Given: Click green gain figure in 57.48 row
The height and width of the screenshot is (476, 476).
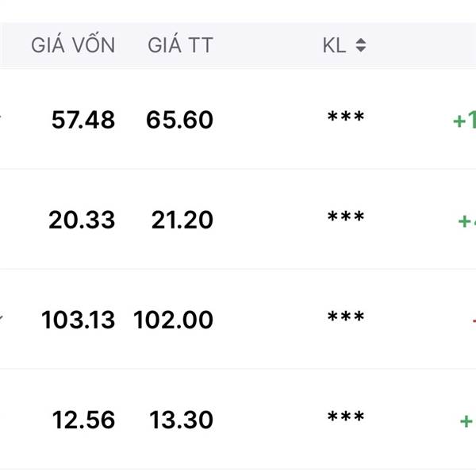Looking at the screenshot, I should 464,120.
